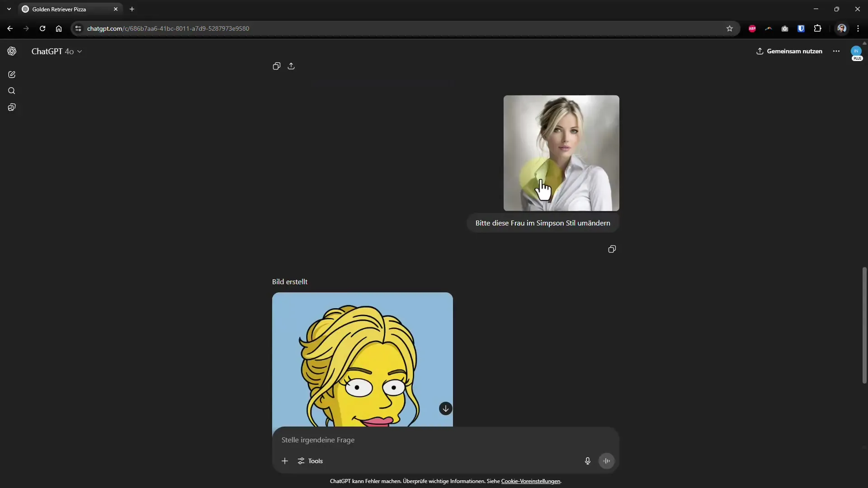868x488 pixels.
Task: Open the camera screenshot extension icon
Action: (x=785, y=28)
